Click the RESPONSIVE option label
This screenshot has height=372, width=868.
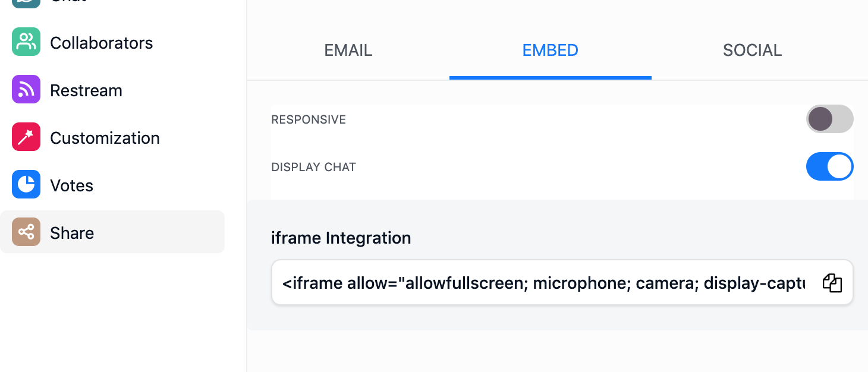pos(309,119)
